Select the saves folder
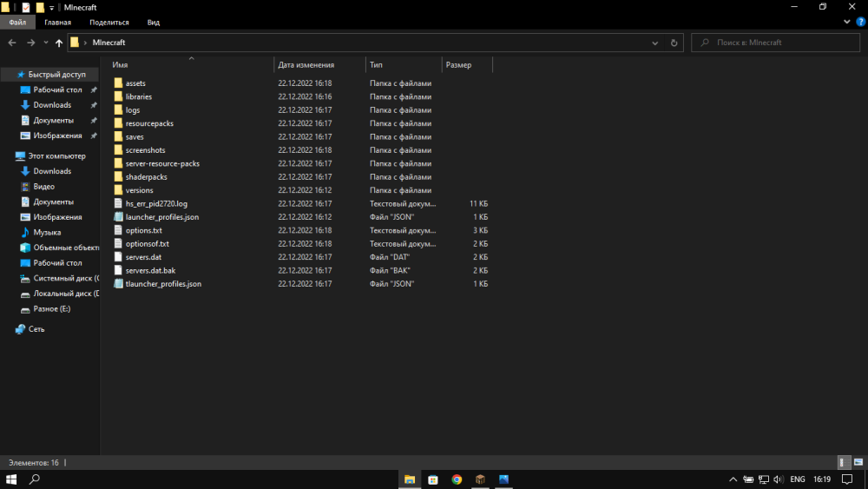Viewport: 868px width, 489px height. [x=135, y=136]
